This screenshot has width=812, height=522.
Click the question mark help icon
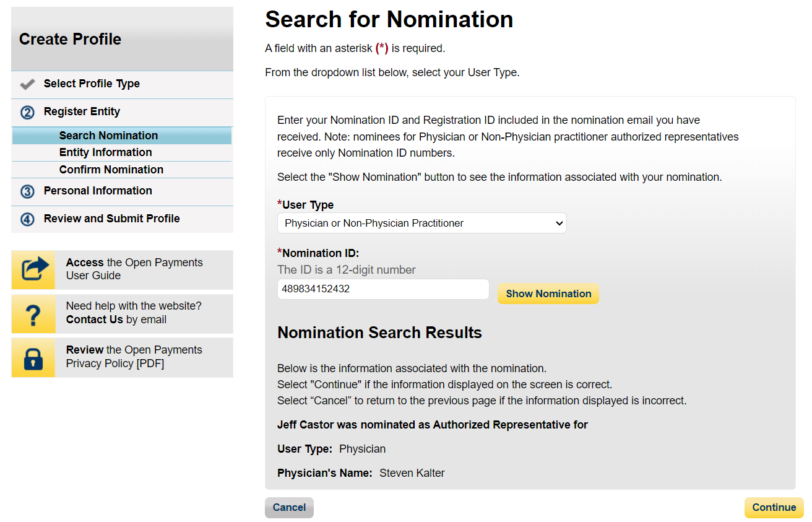[x=33, y=314]
